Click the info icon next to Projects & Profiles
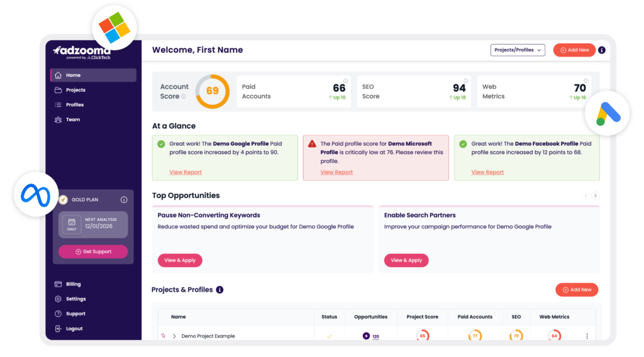The height and width of the screenshot is (357, 644). [x=219, y=290]
